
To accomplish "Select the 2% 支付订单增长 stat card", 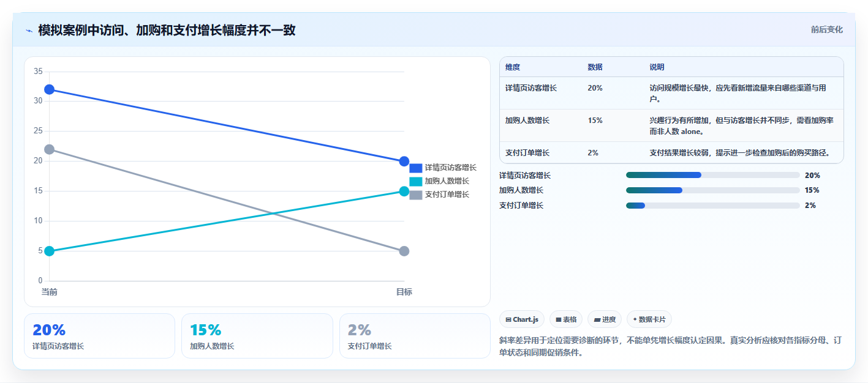I will click(415, 336).
